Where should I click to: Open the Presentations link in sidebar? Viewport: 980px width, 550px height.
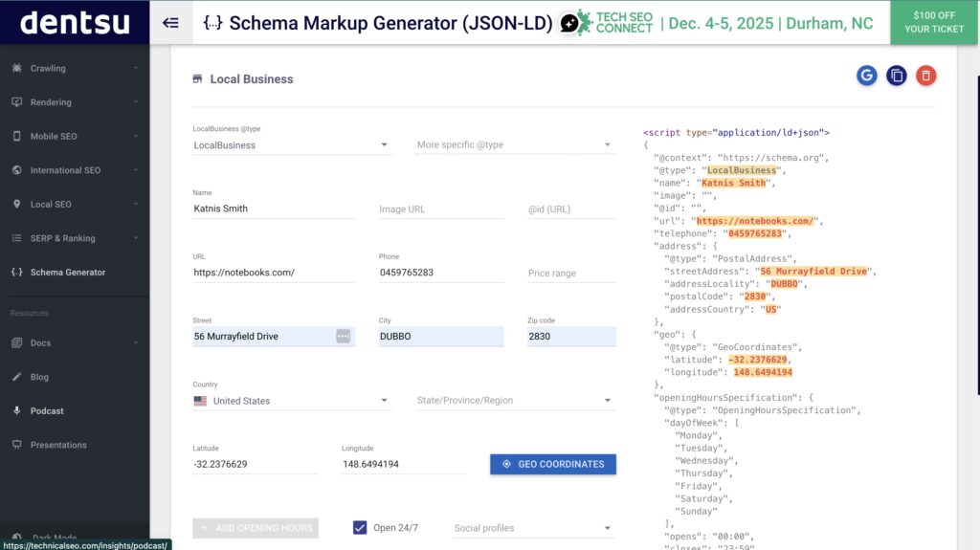click(x=75, y=445)
